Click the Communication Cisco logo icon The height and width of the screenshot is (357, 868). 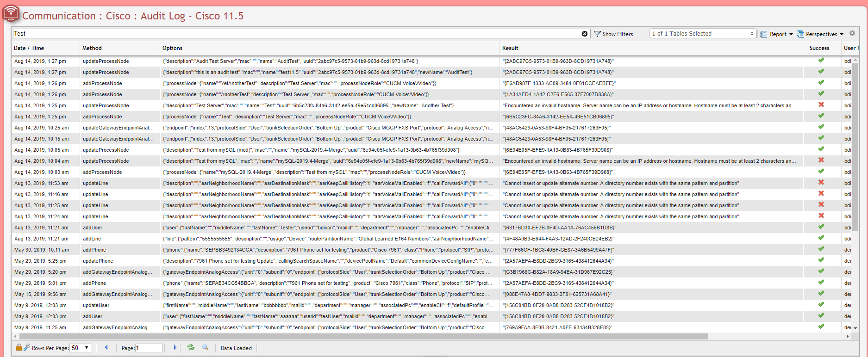point(11,13)
